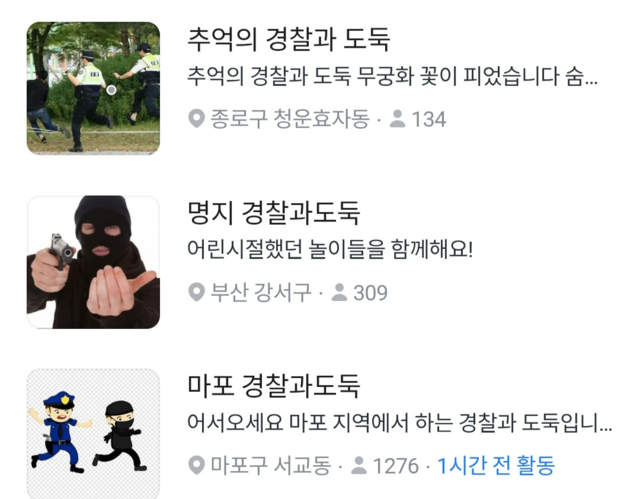This screenshot has width=640, height=499.
Task: Click the location pin beside 종로구 청운효자동
Action: pos(196,119)
